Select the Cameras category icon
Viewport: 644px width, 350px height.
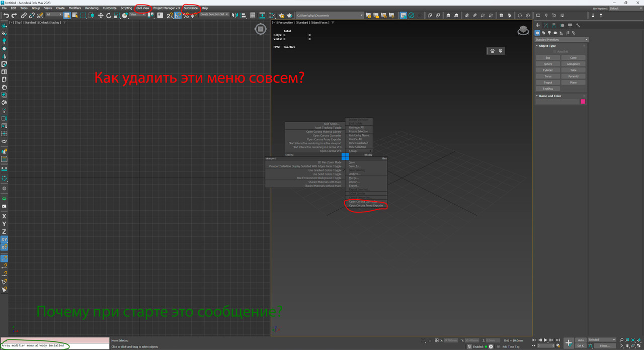pyautogui.click(x=555, y=33)
